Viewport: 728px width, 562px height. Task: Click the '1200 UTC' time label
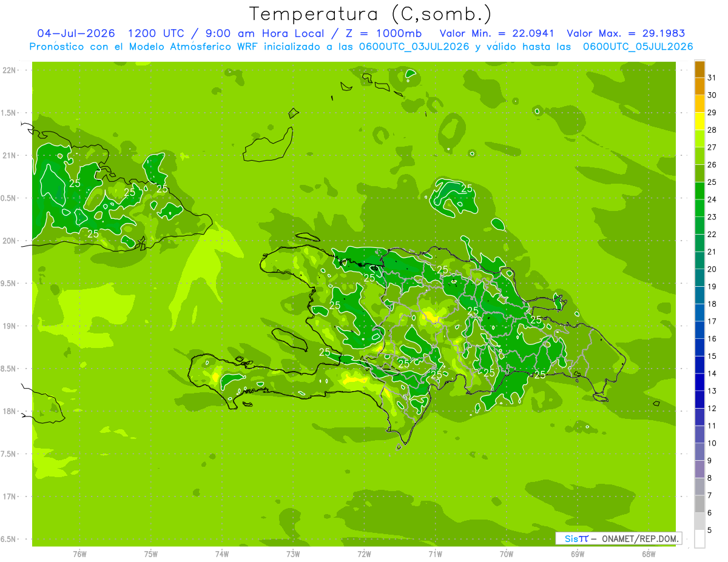pos(157,33)
